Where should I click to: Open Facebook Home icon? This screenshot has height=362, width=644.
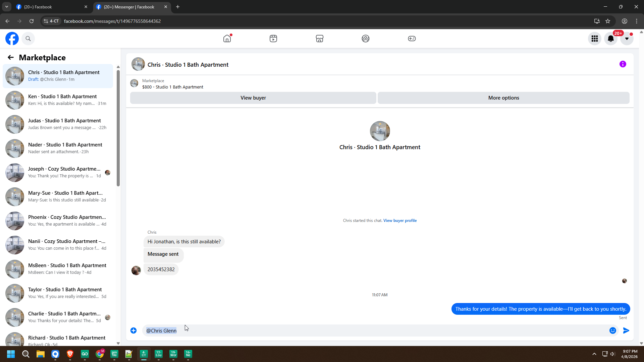[x=227, y=39]
